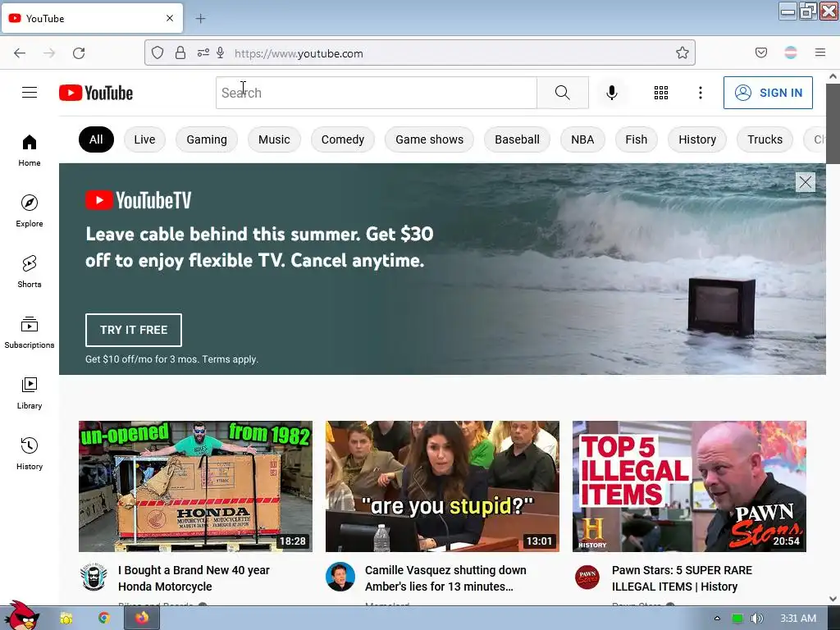Screen dimensions: 840x630
Task: Click the browser address bar URL
Action: click(299, 53)
